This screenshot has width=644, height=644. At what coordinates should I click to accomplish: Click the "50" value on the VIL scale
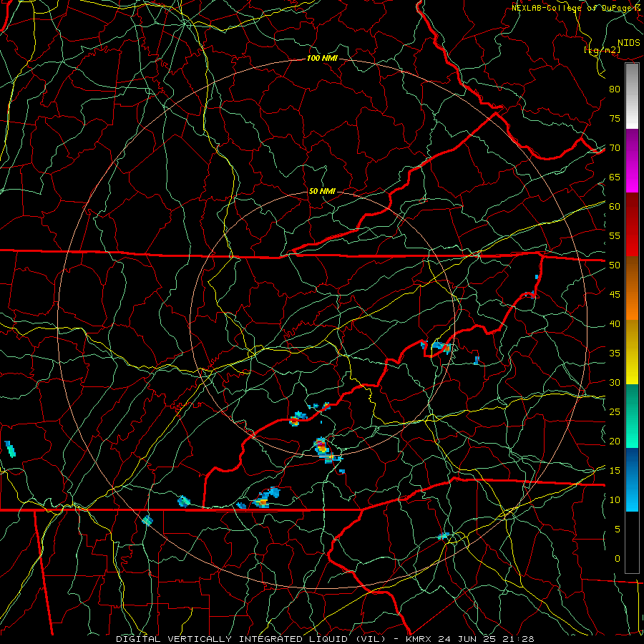point(615,265)
